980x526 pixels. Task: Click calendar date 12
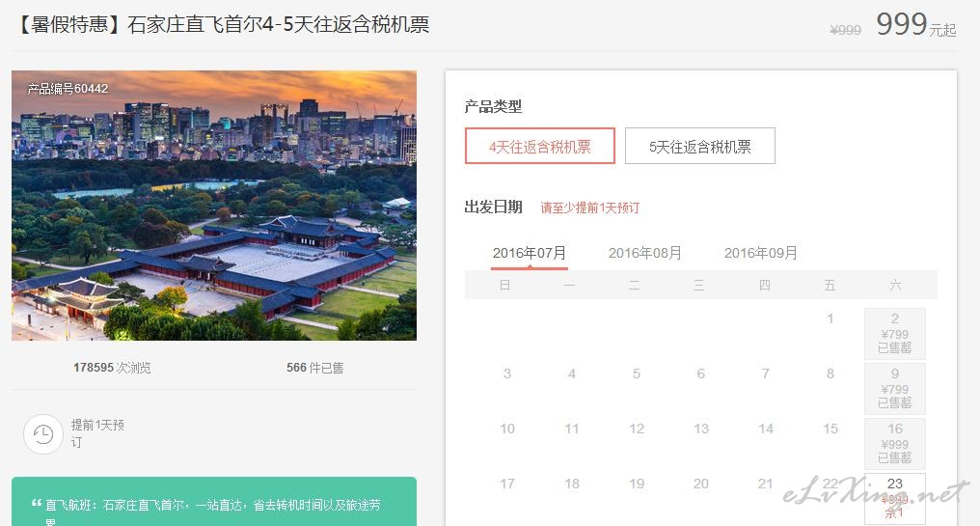coord(637,429)
